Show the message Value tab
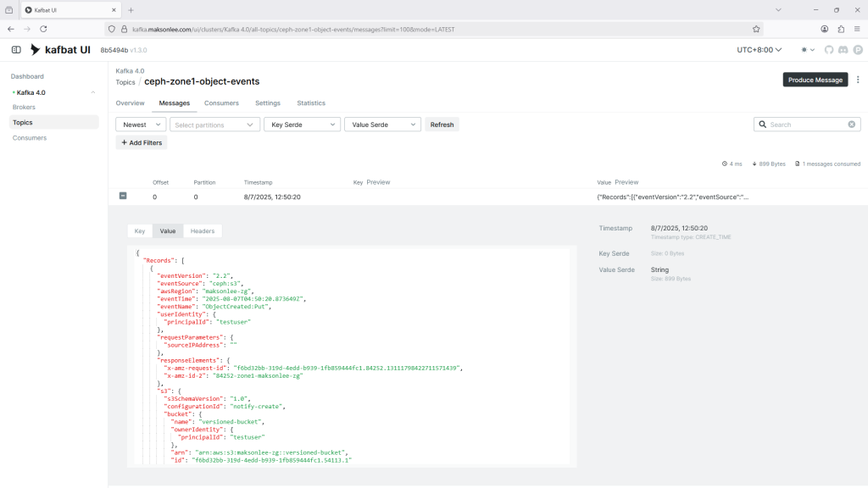Image resolution: width=868 pixels, height=488 pixels. pos(168,230)
